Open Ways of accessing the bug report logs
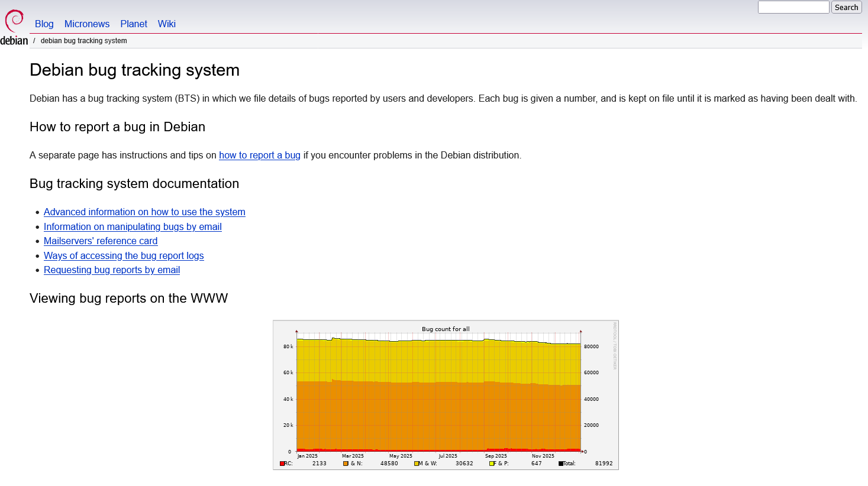This screenshot has height=486, width=868. coord(124,255)
